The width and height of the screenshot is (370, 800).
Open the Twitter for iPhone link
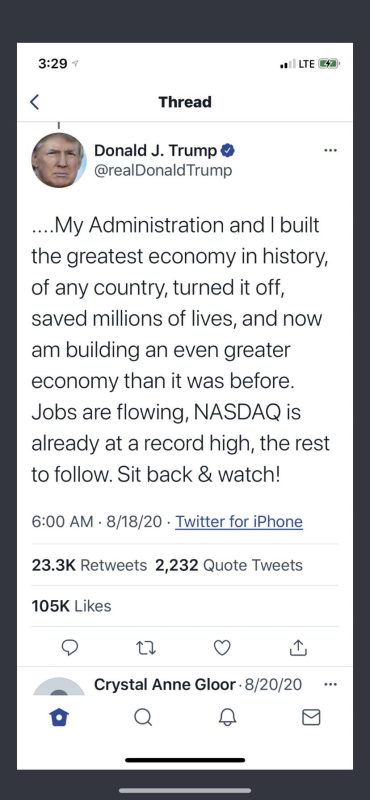pos(239,521)
